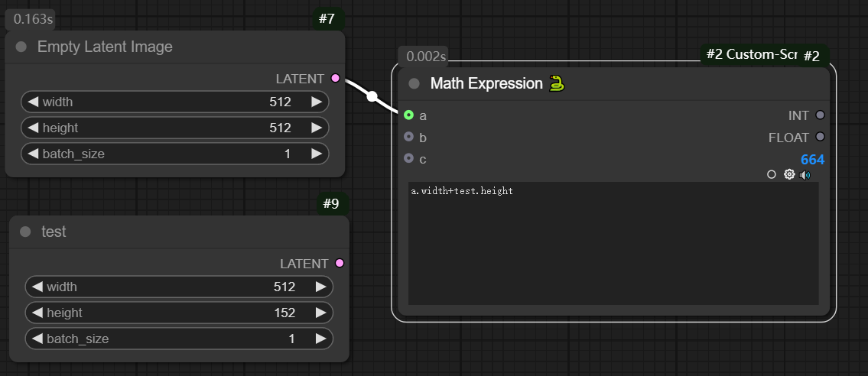This screenshot has width=868, height=376.
Task: Increase width in Empty Latent Image
Action: [x=316, y=102]
